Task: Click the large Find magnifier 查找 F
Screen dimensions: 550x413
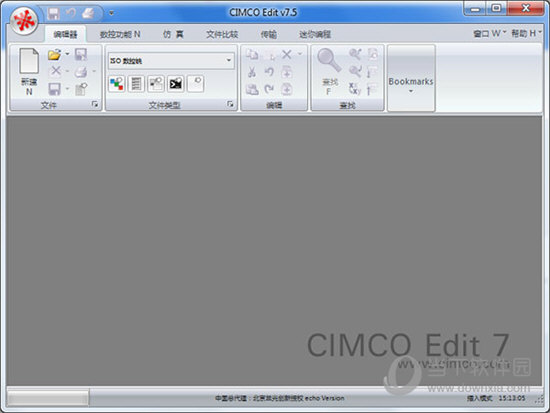Action: click(329, 72)
